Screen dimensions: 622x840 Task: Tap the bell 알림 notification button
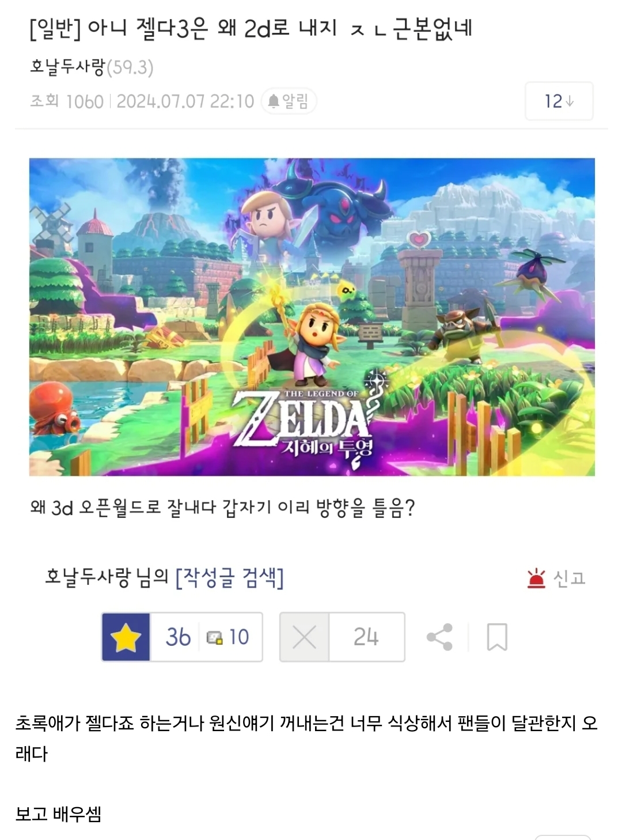click(289, 101)
